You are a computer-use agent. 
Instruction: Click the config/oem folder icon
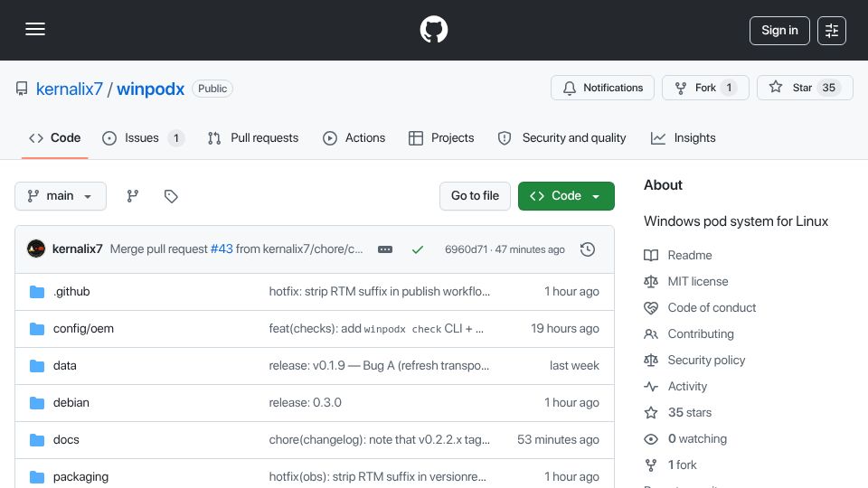pos(37,329)
